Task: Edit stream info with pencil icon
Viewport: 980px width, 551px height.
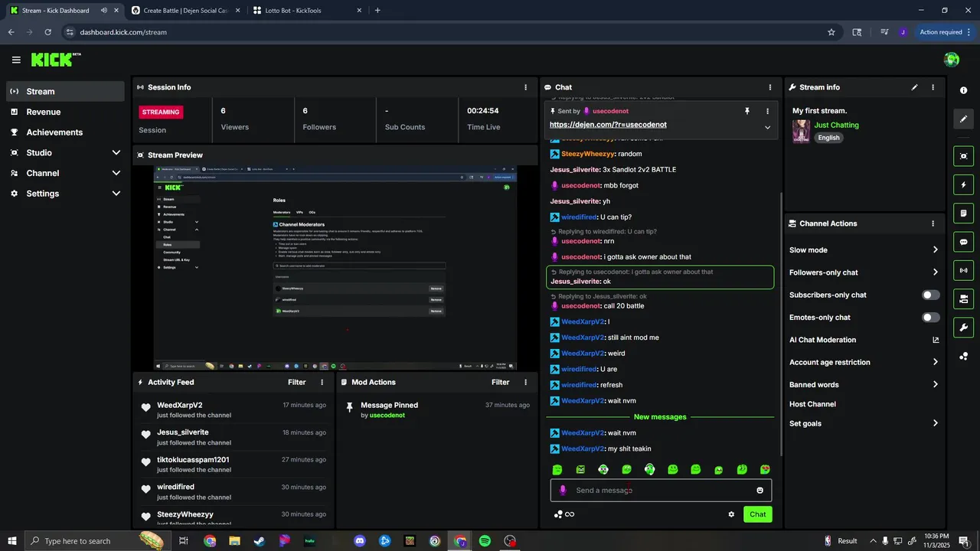Action: point(914,87)
